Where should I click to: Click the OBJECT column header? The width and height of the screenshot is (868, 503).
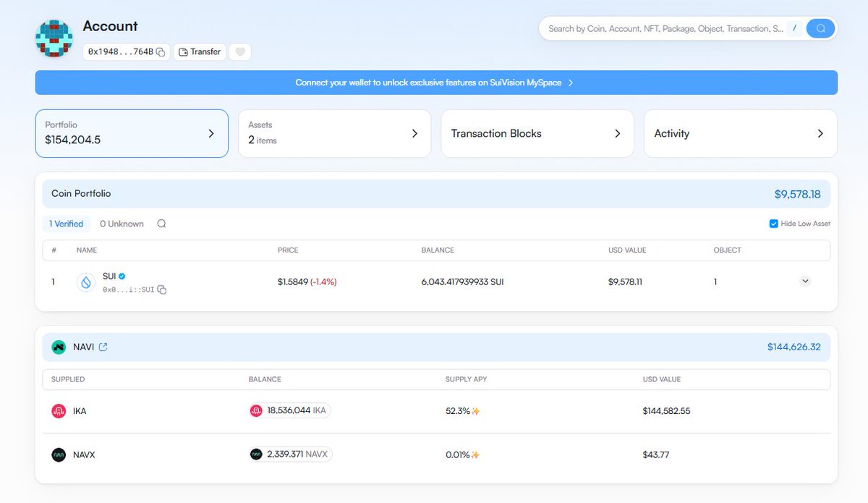point(728,250)
